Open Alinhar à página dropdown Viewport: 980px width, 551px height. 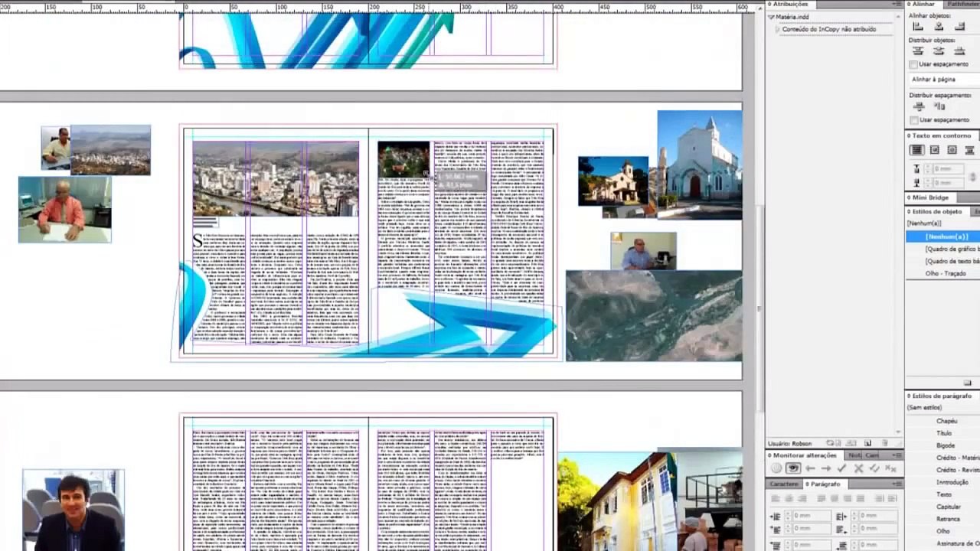pos(944,80)
